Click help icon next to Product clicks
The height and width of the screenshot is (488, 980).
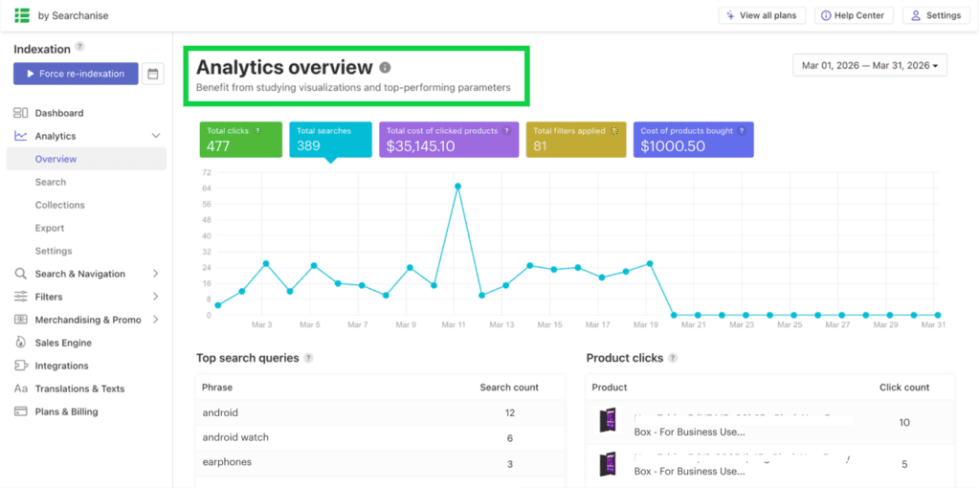pyautogui.click(x=673, y=358)
